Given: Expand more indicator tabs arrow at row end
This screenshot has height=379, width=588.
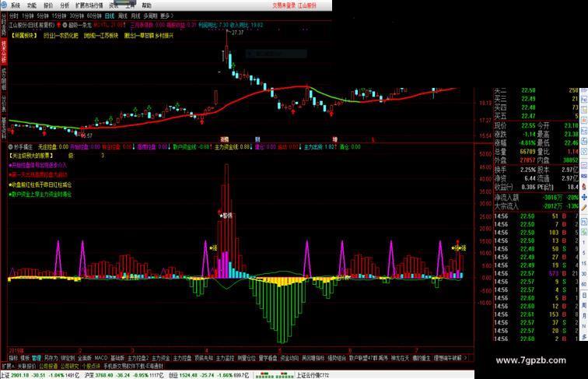Looking at the screenshot, I should [x=465, y=358].
